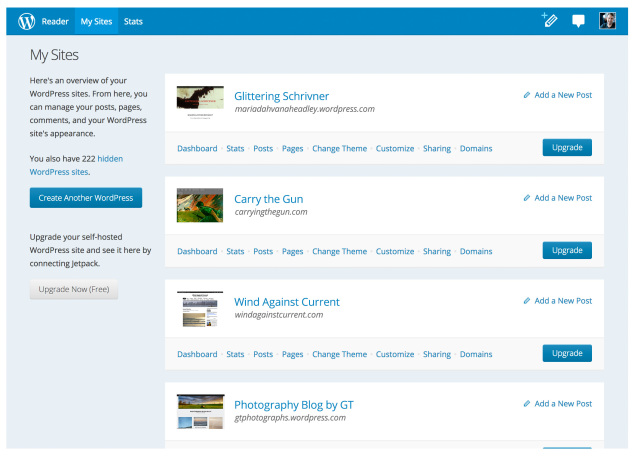This screenshot has width=635, height=457.
Task: Upgrade the Glittering Schrivner site
Action: [x=567, y=147]
